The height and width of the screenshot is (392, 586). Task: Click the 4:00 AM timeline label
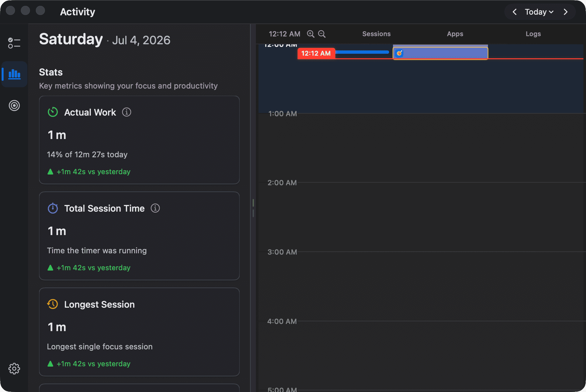pyautogui.click(x=282, y=321)
